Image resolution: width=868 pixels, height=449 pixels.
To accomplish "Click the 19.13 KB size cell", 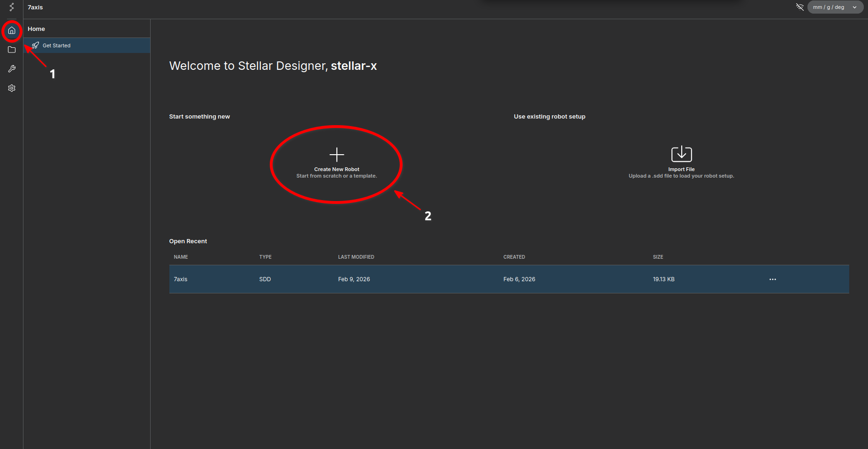I will (x=663, y=279).
